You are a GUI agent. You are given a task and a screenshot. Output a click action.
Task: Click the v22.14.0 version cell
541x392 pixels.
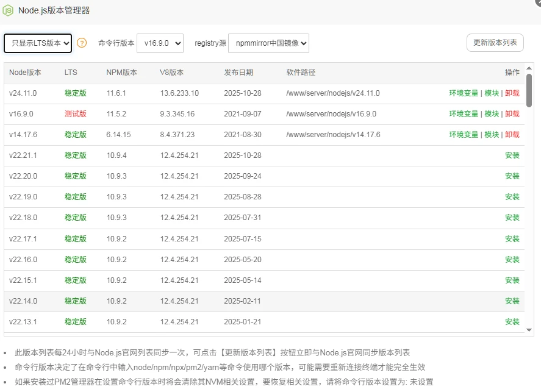pyautogui.click(x=23, y=301)
